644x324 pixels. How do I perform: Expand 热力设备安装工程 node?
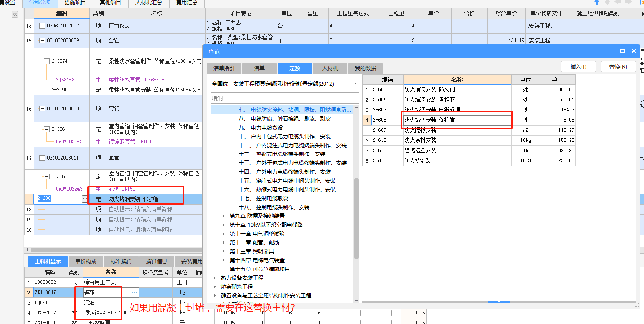click(215, 278)
